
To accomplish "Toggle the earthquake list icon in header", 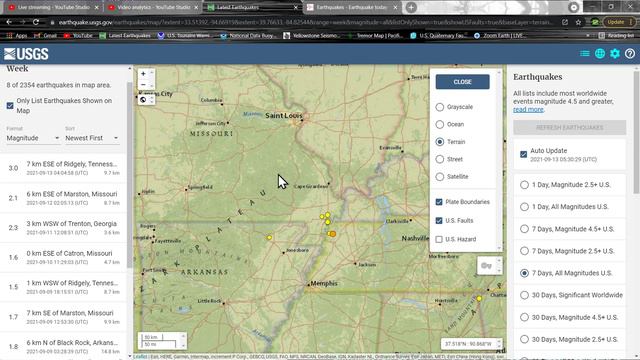I will pos(584,53).
